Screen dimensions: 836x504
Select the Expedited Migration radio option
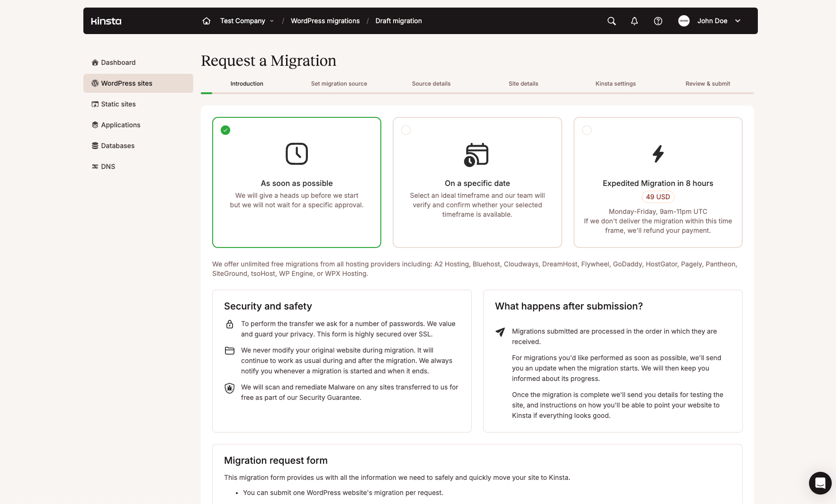tap(587, 130)
